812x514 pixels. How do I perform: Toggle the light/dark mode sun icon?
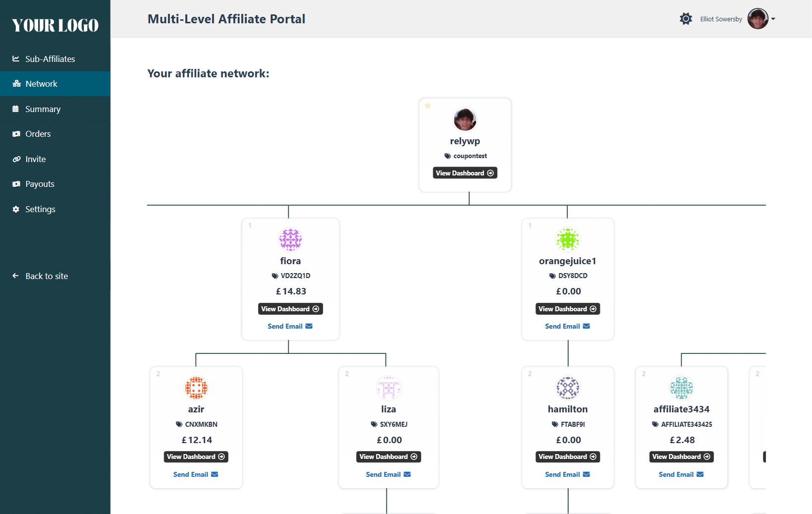click(x=686, y=19)
